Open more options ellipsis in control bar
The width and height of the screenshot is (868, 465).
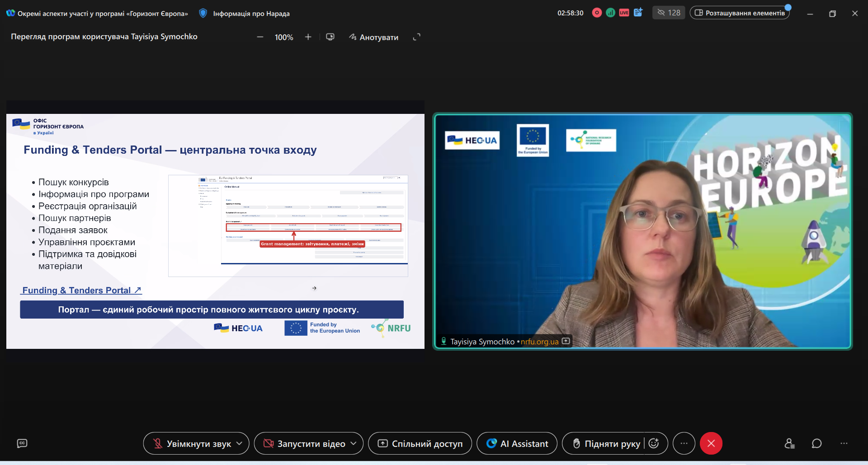click(x=684, y=443)
